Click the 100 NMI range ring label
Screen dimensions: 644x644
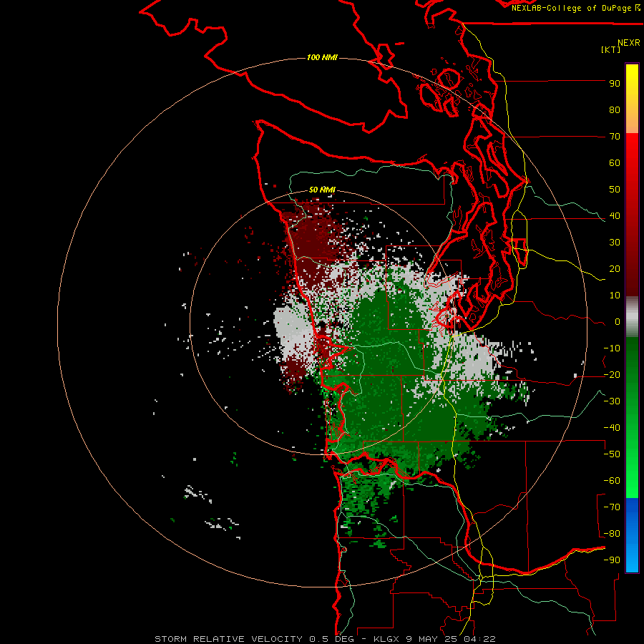click(322, 57)
